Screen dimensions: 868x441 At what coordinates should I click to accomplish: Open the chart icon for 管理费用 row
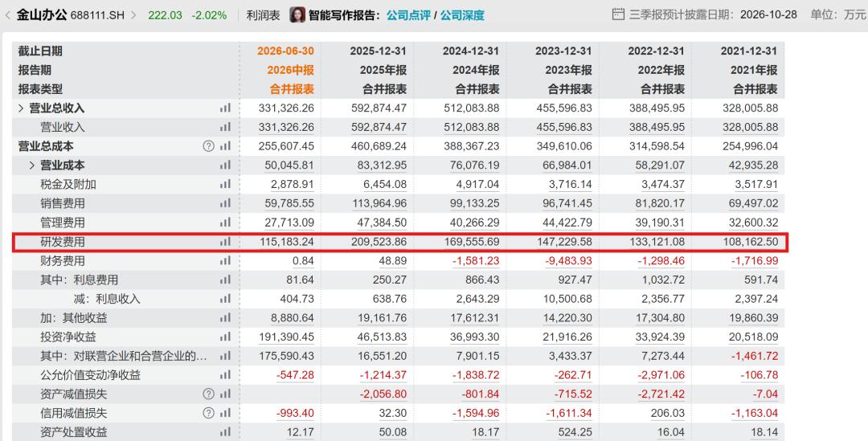click(x=225, y=223)
